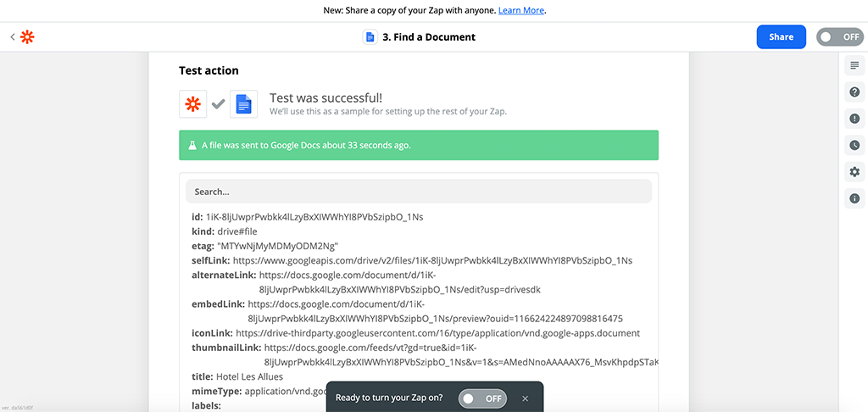The width and height of the screenshot is (868, 412).
Task: Click the Zapier icon under Test action
Action: 192,104
